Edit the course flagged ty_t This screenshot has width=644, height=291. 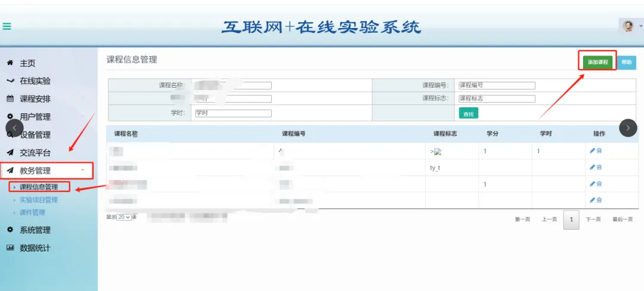pyautogui.click(x=592, y=167)
